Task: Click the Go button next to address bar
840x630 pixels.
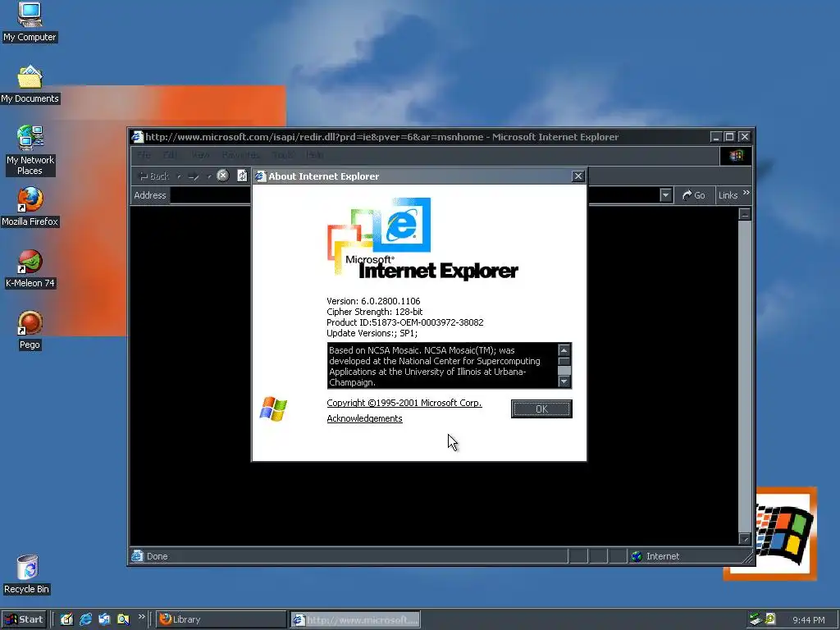Action: pyautogui.click(x=694, y=195)
